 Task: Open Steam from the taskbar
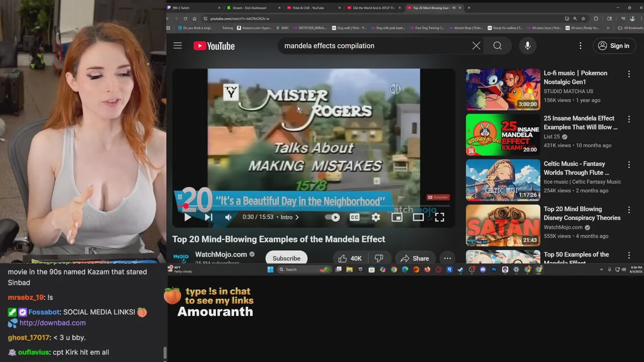pos(460,269)
